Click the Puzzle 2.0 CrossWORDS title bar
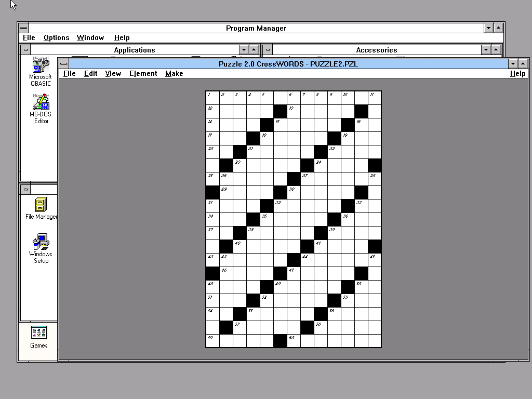This screenshot has height=399, width=532. tap(288, 64)
